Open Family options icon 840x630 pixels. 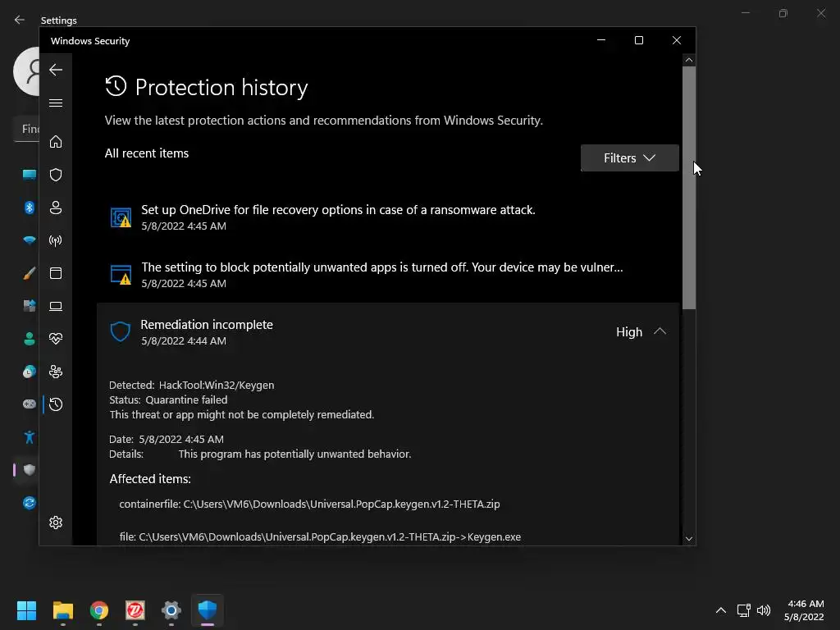[x=56, y=372]
